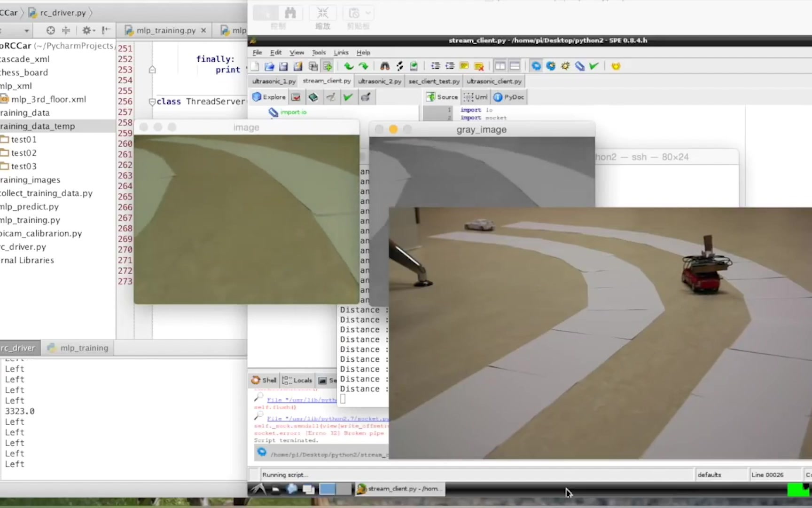Click the scroll-from-source target icon in PyCharm
The height and width of the screenshot is (508, 812).
click(51, 31)
